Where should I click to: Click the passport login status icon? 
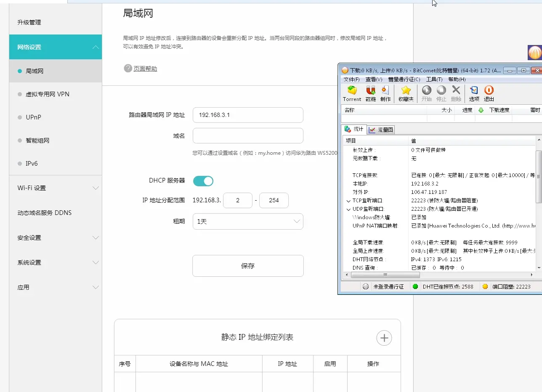(x=365, y=286)
